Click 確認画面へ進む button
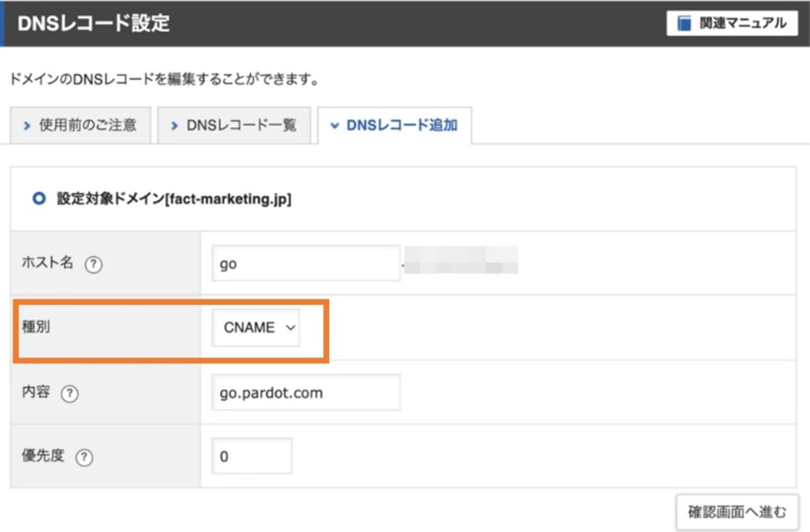This screenshot has width=810, height=532. pyautogui.click(x=737, y=511)
